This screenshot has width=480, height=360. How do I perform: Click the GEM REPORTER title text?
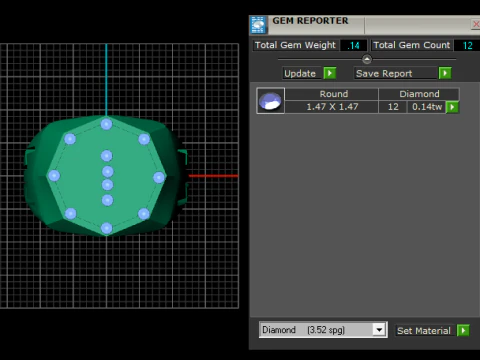[310, 21]
